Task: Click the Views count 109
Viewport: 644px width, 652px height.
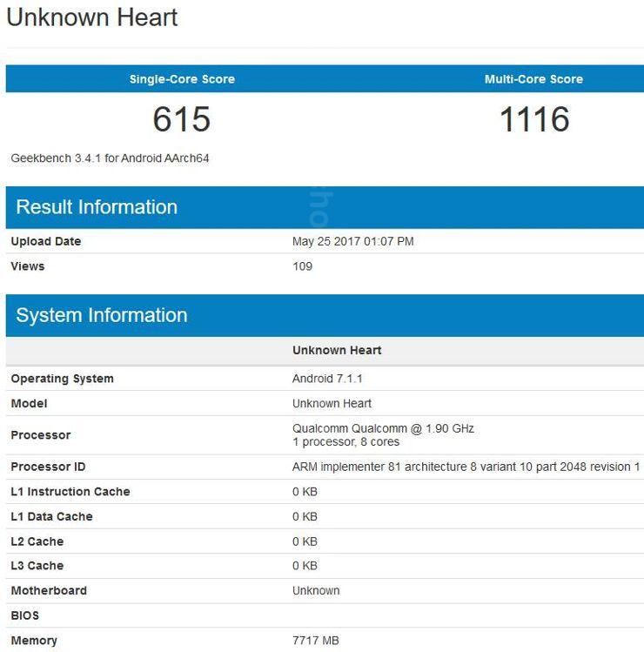Action: click(x=302, y=266)
